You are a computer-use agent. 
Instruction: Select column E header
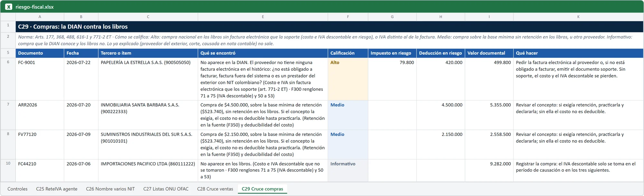[x=263, y=17]
